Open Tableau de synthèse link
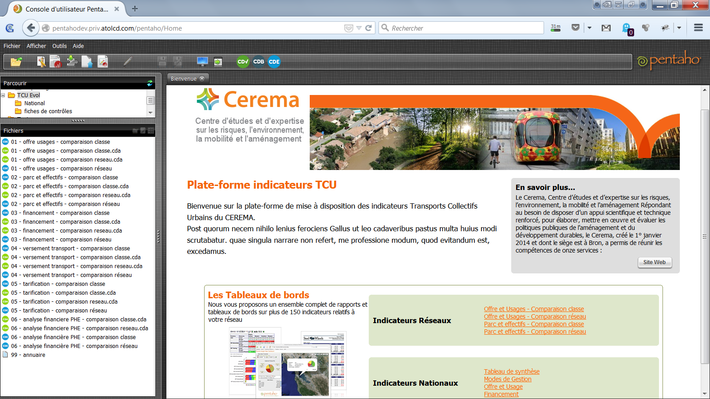710x399 pixels. 512,371
